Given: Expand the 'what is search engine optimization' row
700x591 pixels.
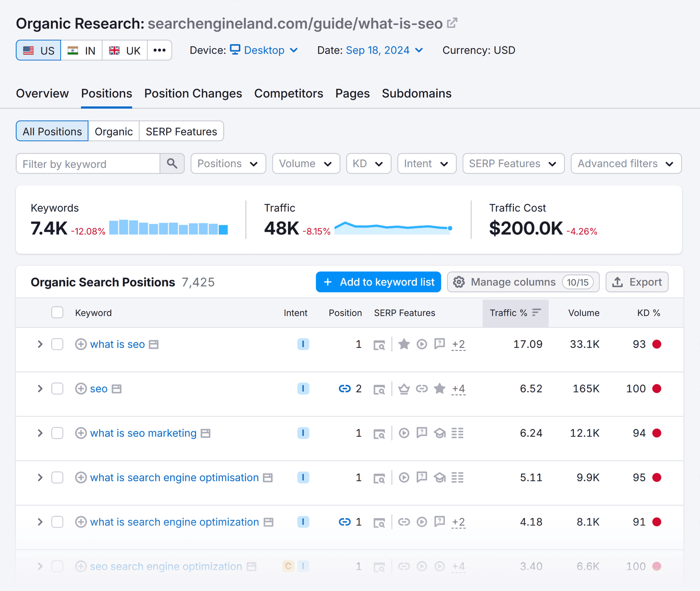Looking at the screenshot, I should pyautogui.click(x=40, y=522).
